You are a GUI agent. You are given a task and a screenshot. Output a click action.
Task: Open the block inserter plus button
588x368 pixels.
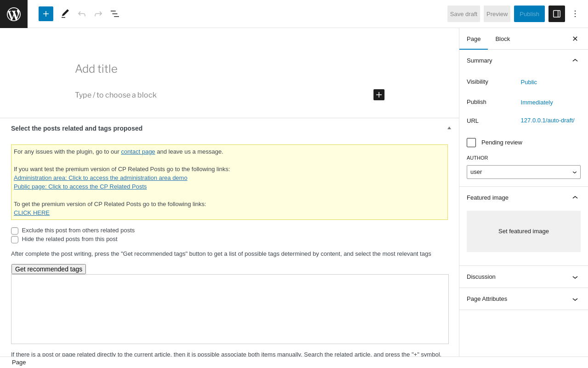[46, 14]
